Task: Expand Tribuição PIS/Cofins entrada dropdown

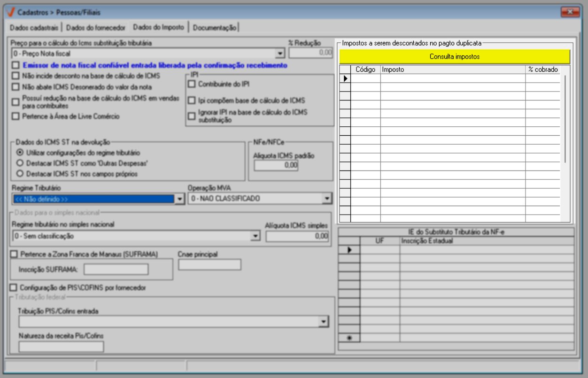Action: (x=323, y=322)
